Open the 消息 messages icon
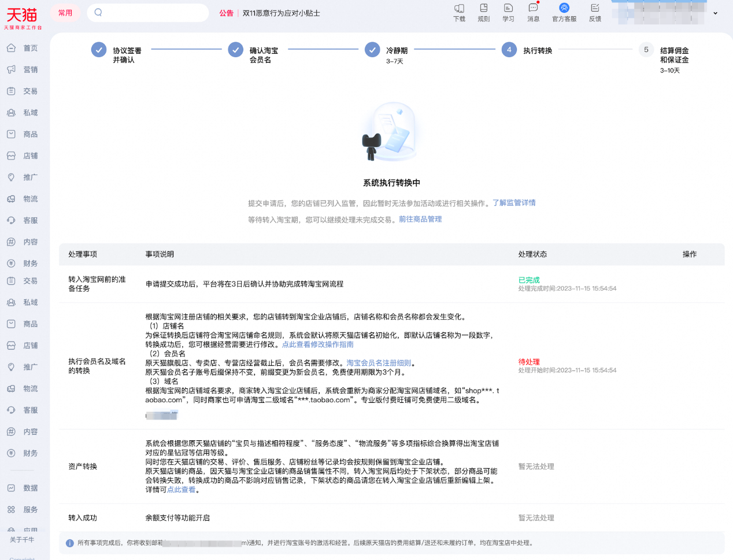The height and width of the screenshot is (560, 733). point(532,12)
